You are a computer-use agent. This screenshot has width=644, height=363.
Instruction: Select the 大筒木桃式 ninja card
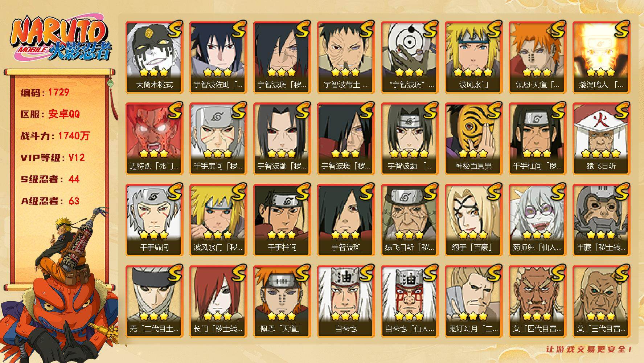pos(154,57)
